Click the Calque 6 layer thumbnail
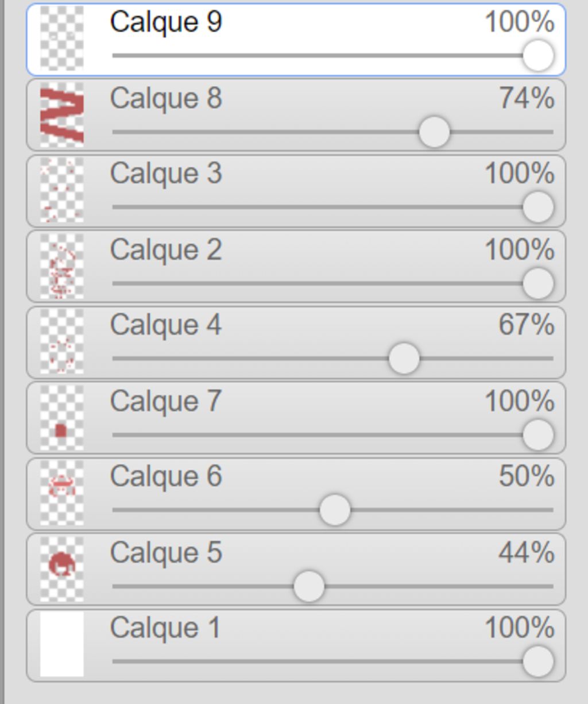Viewport: 588px width, 704px height. (x=62, y=494)
